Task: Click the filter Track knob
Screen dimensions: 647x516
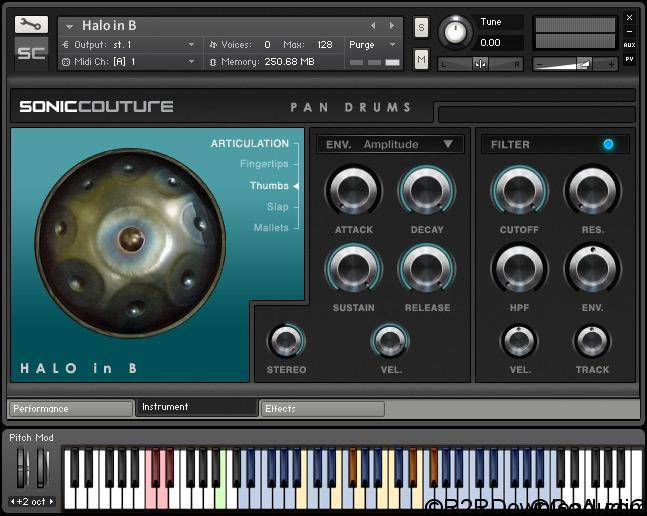Action: 592,342
